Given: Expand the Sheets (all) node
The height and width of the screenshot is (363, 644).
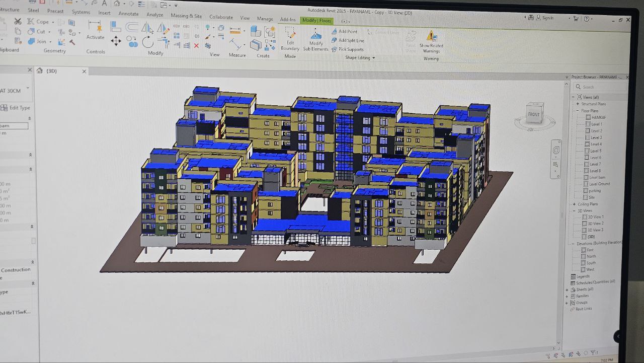Looking at the screenshot, I should tap(567, 289).
